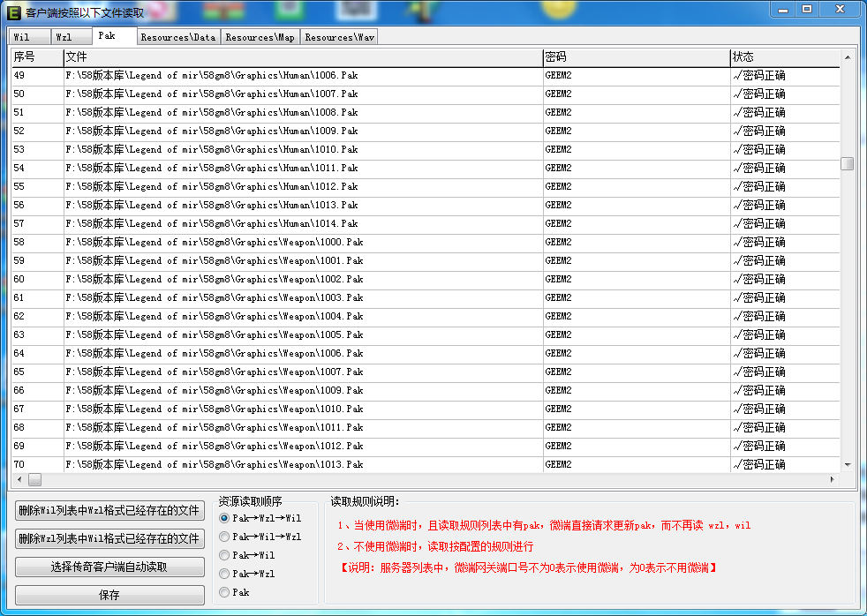This screenshot has height=616, width=867.
Task: Select row 61 Weapon\1003.Pak file path
Action: (x=215, y=297)
